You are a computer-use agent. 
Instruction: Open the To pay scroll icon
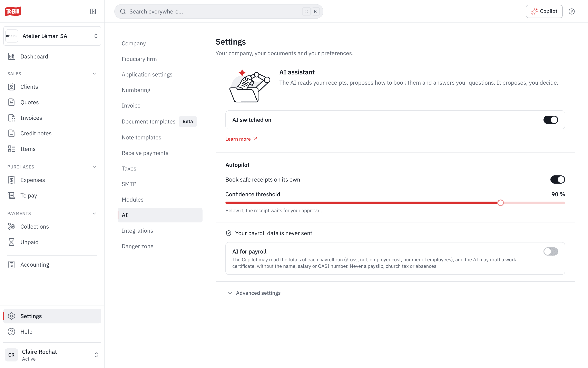[x=11, y=195]
